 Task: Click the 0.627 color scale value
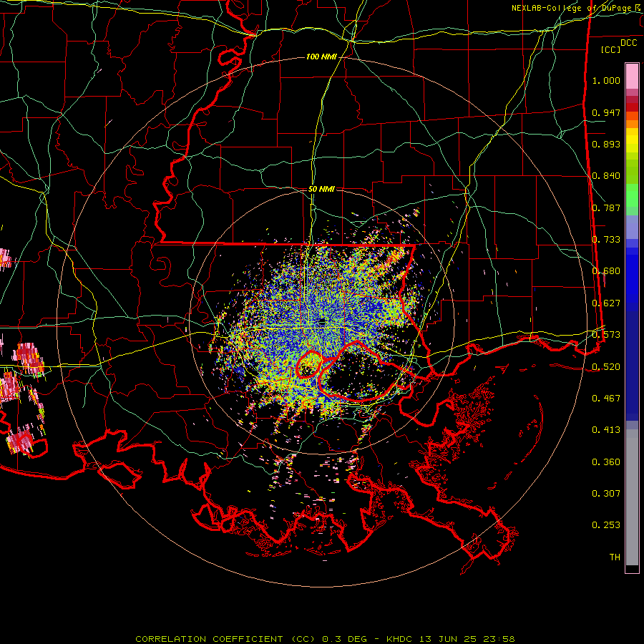tap(606, 303)
